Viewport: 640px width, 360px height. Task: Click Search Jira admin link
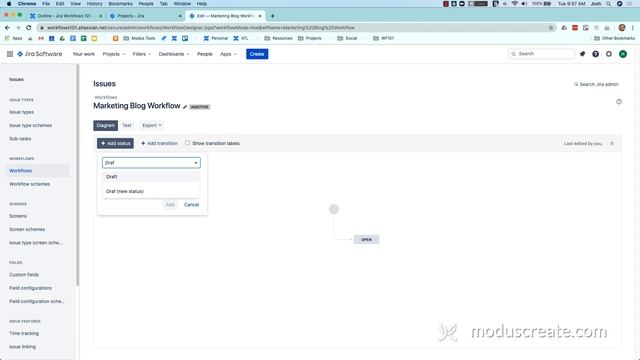[x=596, y=84]
